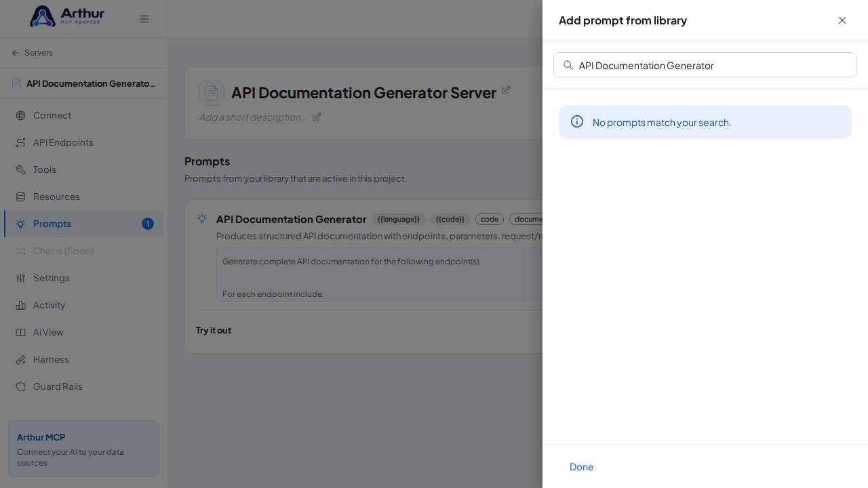868x488 pixels.
Task: Click the Settings sliders icon
Action: click(21, 278)
